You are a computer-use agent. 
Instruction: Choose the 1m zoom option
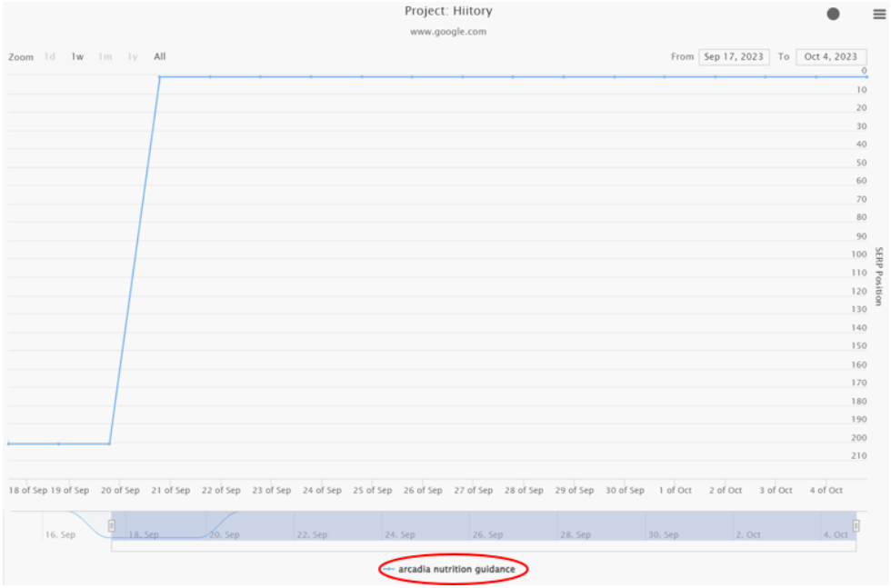(x=105, y=56)
